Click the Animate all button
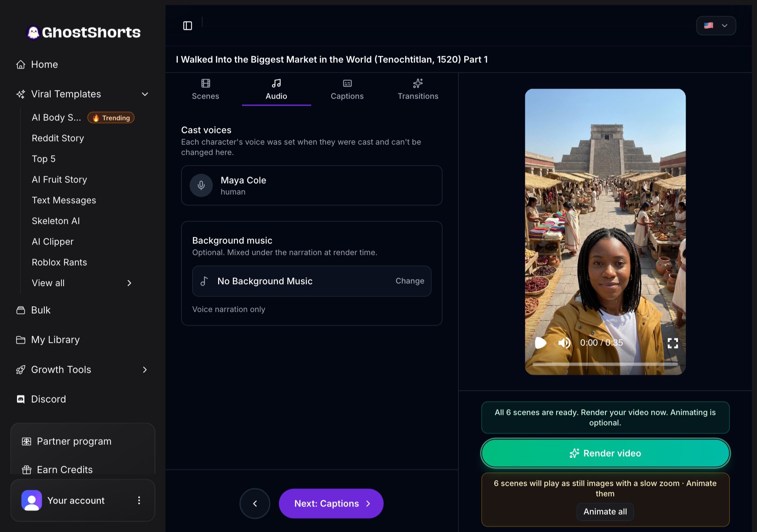757x532 pixels. (x=605, y=512)
